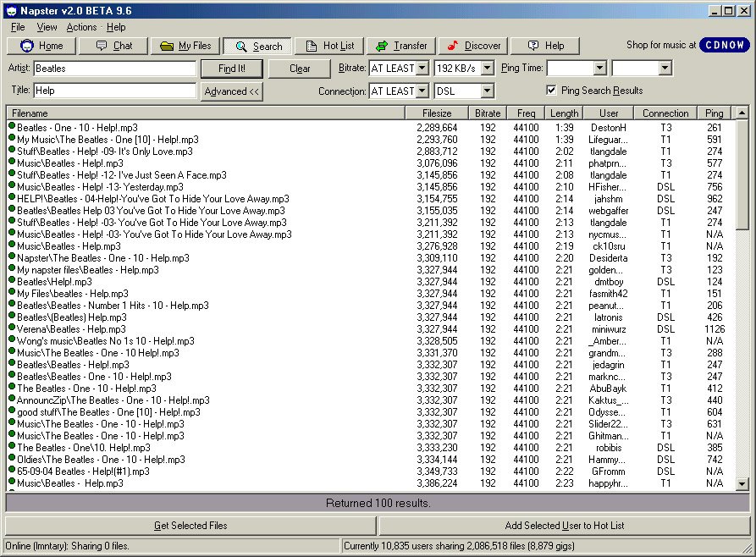This screenshot has height=557, width=756.
Task: Open the Chat section
Action: tap(113, 46)
